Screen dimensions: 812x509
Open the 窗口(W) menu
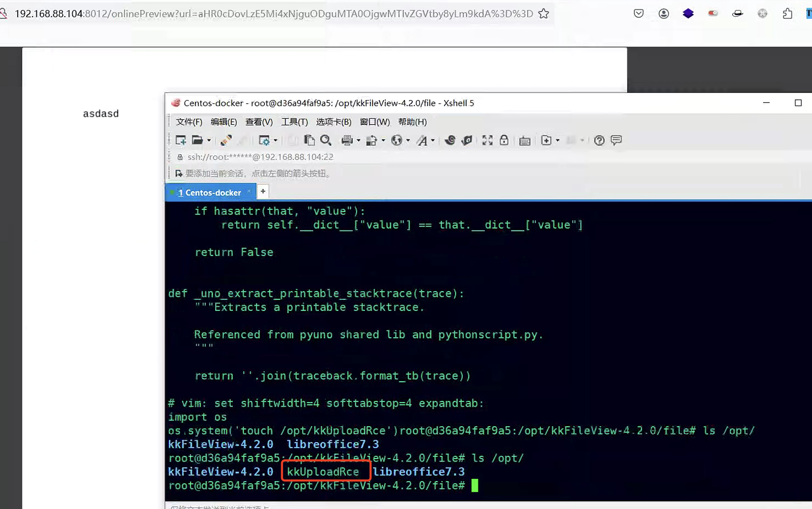click(375, 122)
